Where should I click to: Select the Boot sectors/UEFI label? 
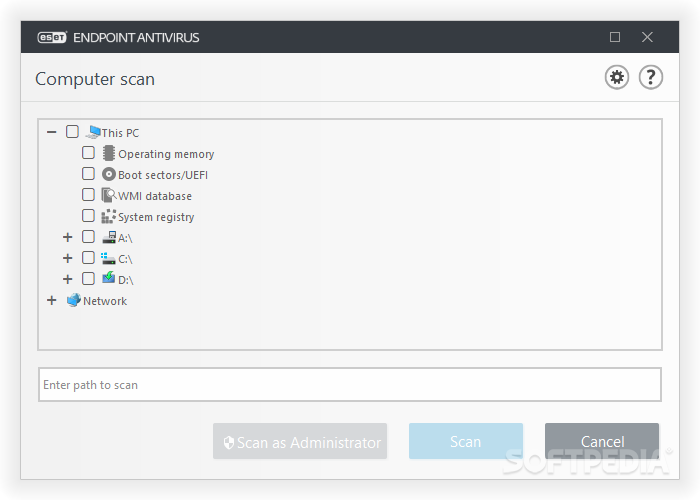coord(163,175)
